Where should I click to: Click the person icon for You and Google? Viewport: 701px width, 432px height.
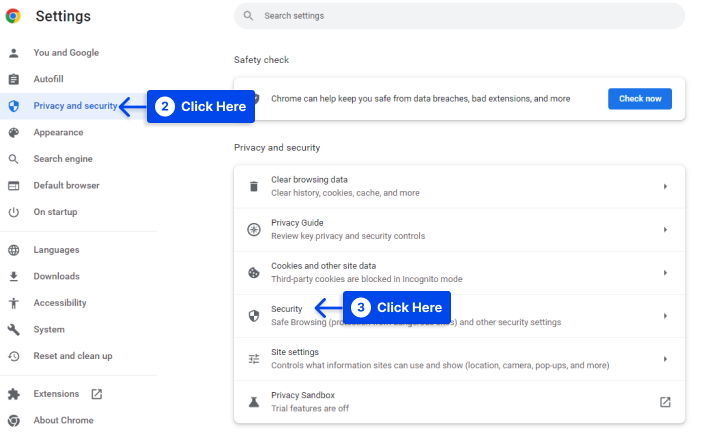[x=14, y=53]
